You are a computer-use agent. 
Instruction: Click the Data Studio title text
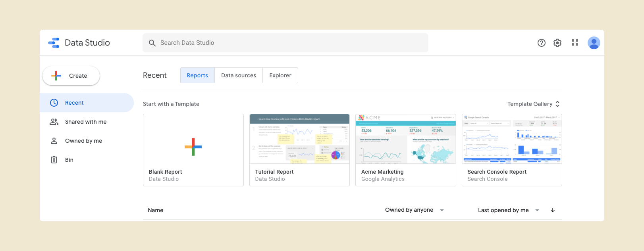87,43
